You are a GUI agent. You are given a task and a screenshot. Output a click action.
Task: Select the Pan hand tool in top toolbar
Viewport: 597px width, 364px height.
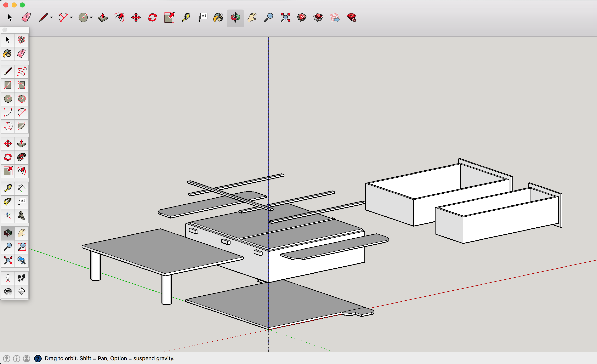pyautogui.click(x=252, y=17)
